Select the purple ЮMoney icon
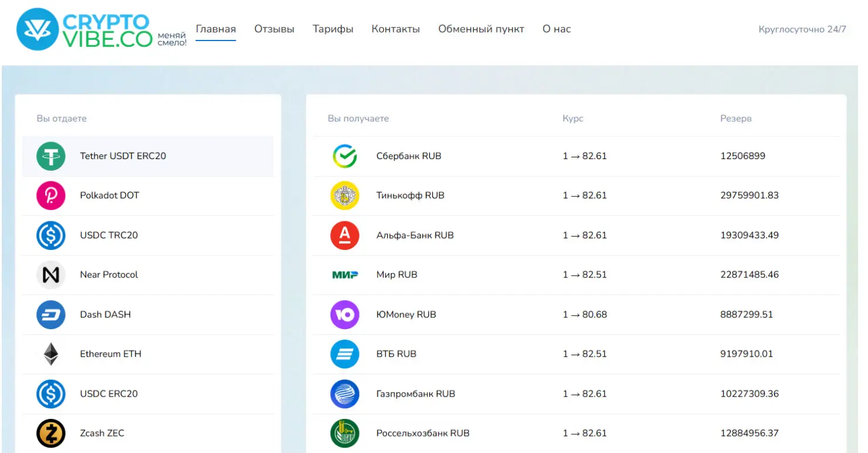868x453 pixels. click(345, 315)
